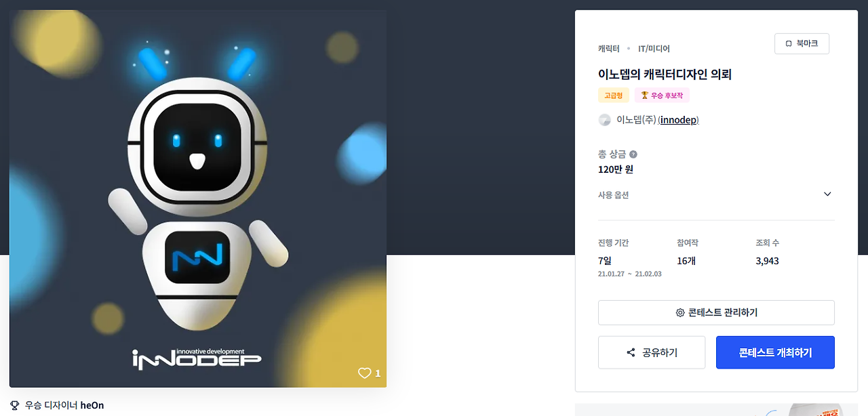Click the 콘테스트 관리하기 button
The width and height of the screenshot is (868, 416).
pos(716,313)
